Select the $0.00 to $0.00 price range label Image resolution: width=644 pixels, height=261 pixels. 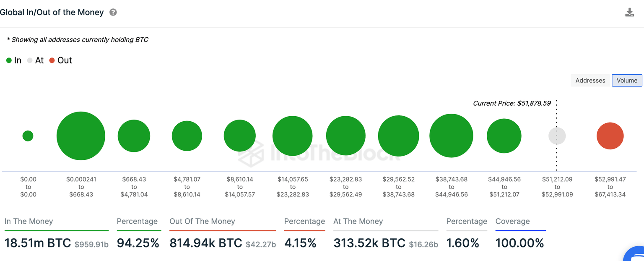tap(28, 187)
